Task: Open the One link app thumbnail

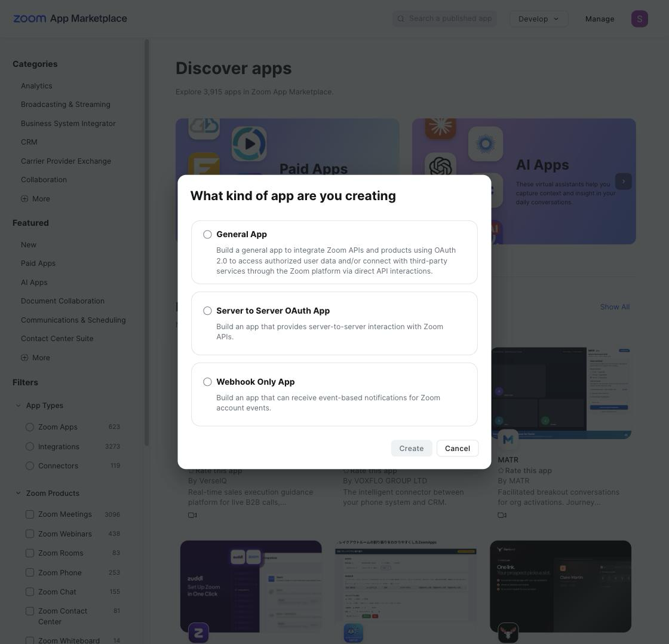Action: [561, 587]
